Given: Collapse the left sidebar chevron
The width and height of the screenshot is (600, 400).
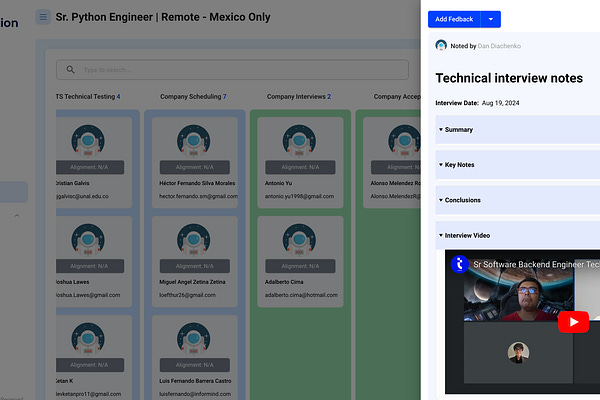Looking at the screenshot, I should point(17,216).
